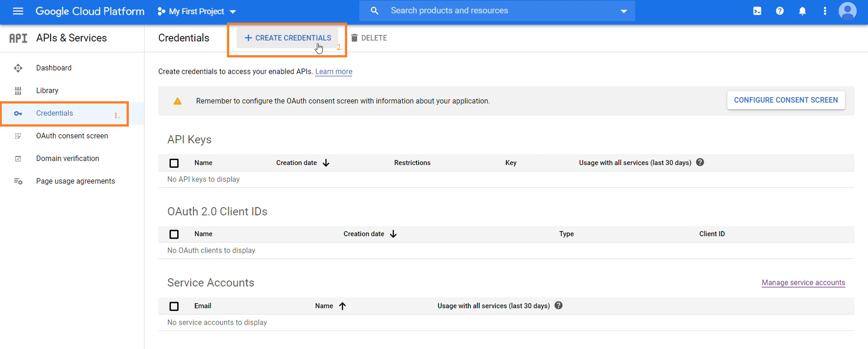The image size is (868, 349).
Task: Expand the search bar dropdown arrow
Action: tap(624, 11)
